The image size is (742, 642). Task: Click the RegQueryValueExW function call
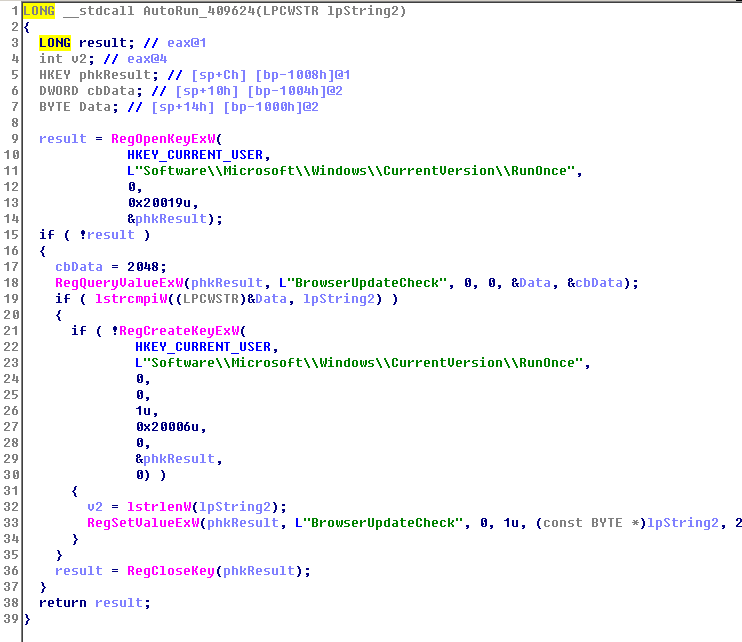[x=119, y=283]
